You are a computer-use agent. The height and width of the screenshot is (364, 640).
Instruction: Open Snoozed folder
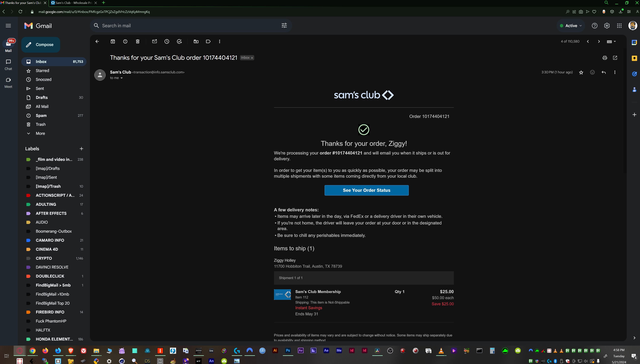[x=54, y=79]
